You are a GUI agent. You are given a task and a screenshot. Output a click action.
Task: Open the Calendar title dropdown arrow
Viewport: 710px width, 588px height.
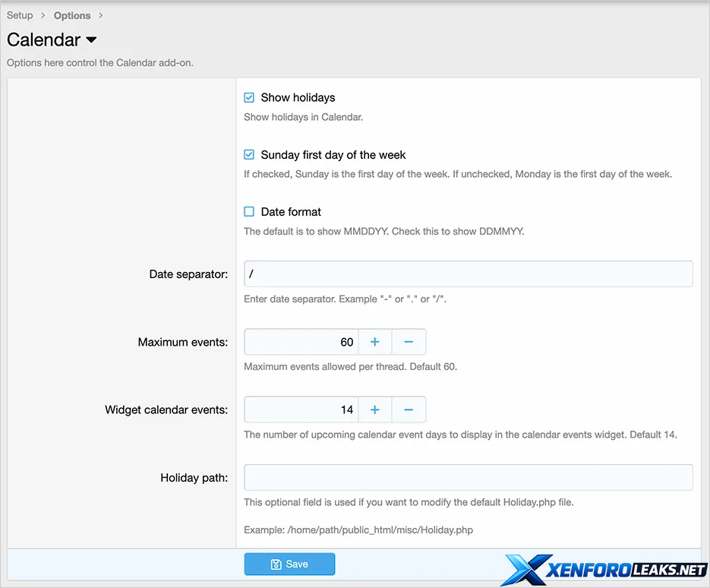(x=91, y=40)
